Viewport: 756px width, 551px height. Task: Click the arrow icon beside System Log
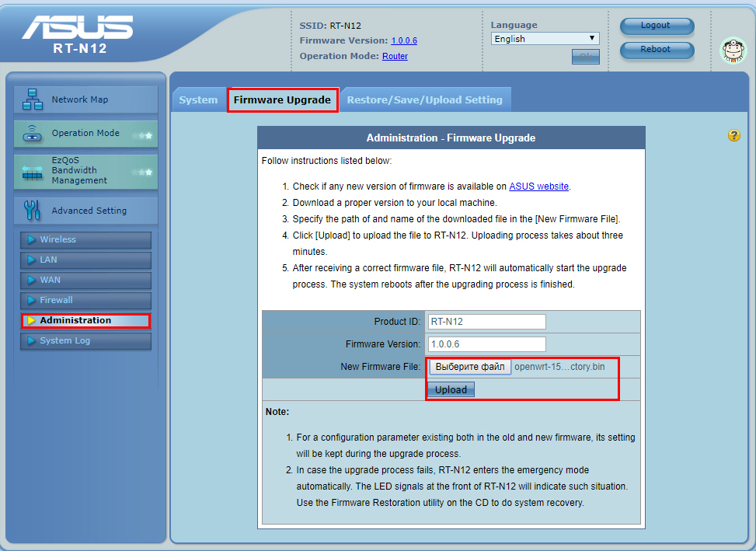click(31, 341)
